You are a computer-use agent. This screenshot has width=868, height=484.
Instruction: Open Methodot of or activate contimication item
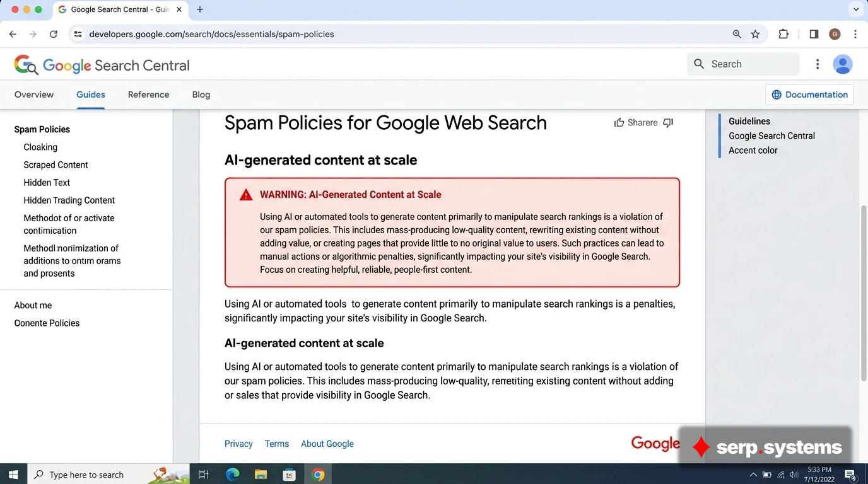(x=69, y=224)
